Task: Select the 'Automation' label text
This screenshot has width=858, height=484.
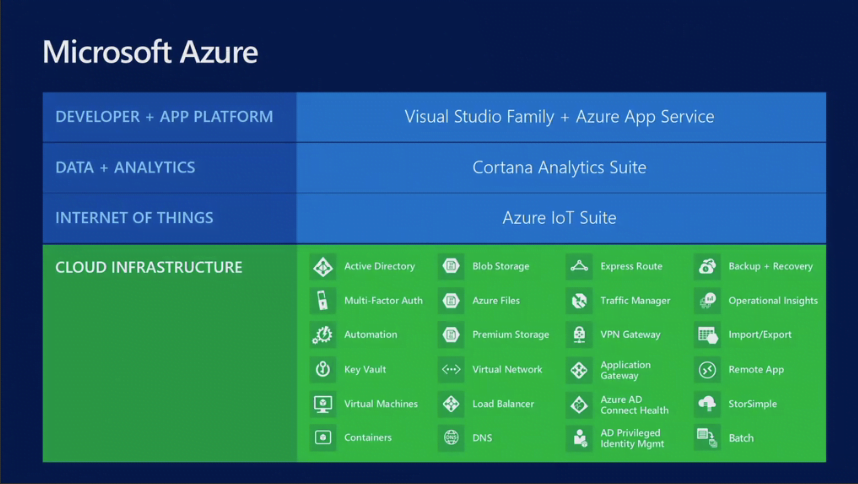Action: (x=370, y=334)
